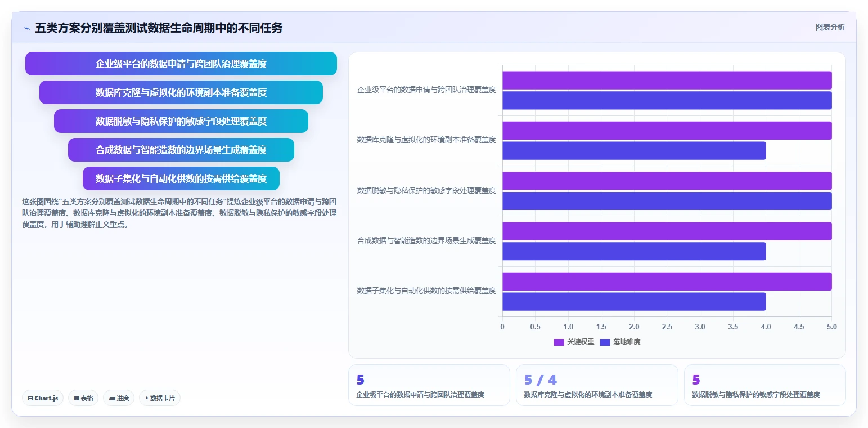868x428 pixels.
Task: Click the 数据卡片 tag chip
Action: pos(160,398)
